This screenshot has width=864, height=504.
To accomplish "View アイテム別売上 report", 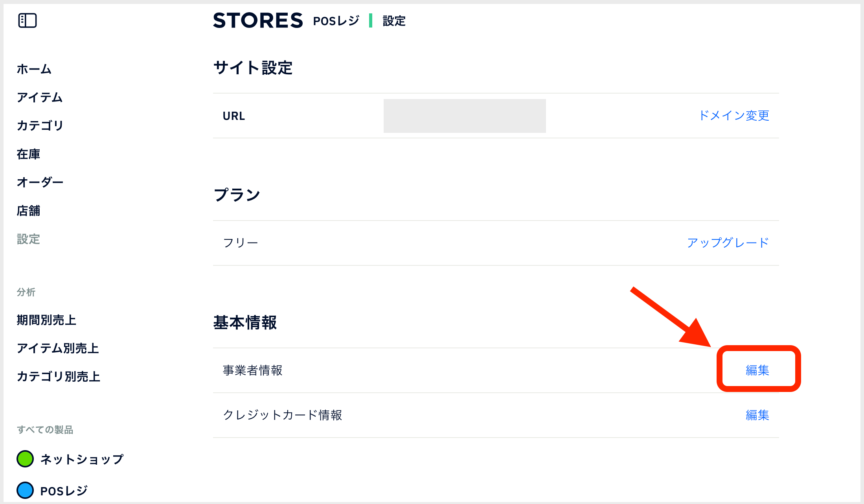I will [x=58, y=348].
